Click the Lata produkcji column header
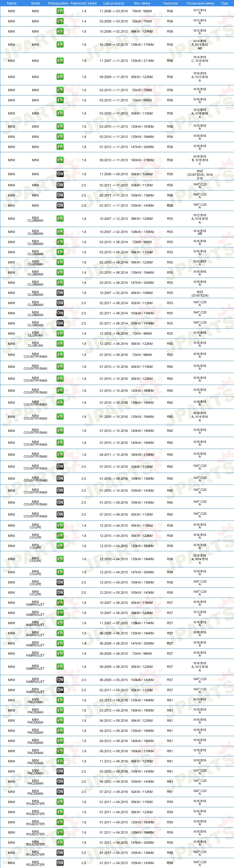This screenshot has width=234, height=868. pos(114,3)
